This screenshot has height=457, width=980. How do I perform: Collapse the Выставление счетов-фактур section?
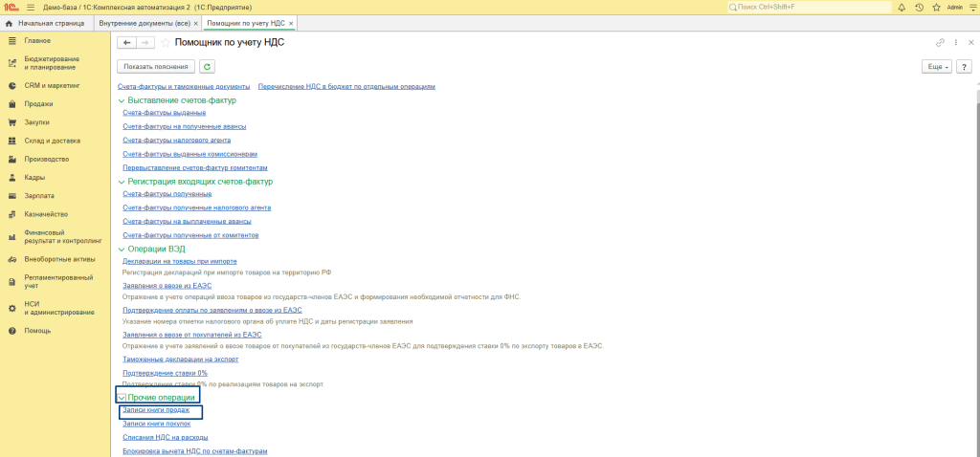121,100
